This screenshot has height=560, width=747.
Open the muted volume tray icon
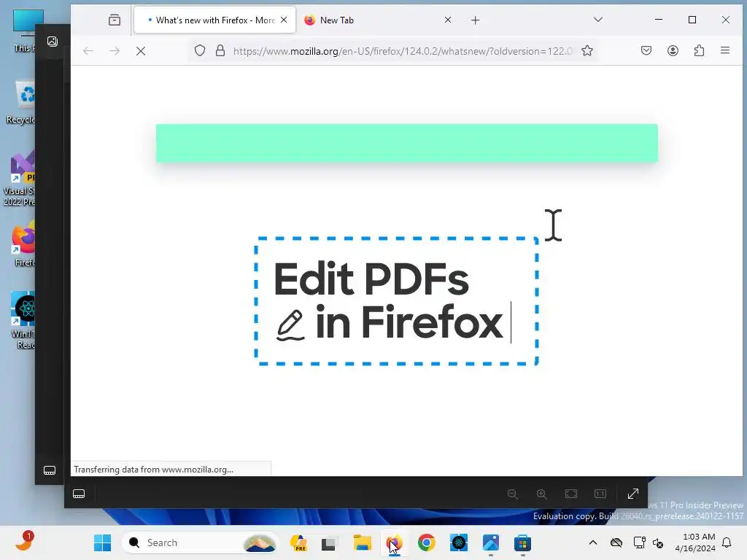658,542
